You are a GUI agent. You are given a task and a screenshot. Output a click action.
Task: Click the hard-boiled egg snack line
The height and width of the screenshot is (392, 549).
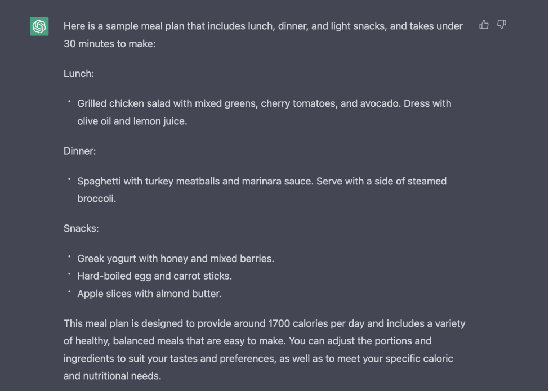click(x=154, y=276)
